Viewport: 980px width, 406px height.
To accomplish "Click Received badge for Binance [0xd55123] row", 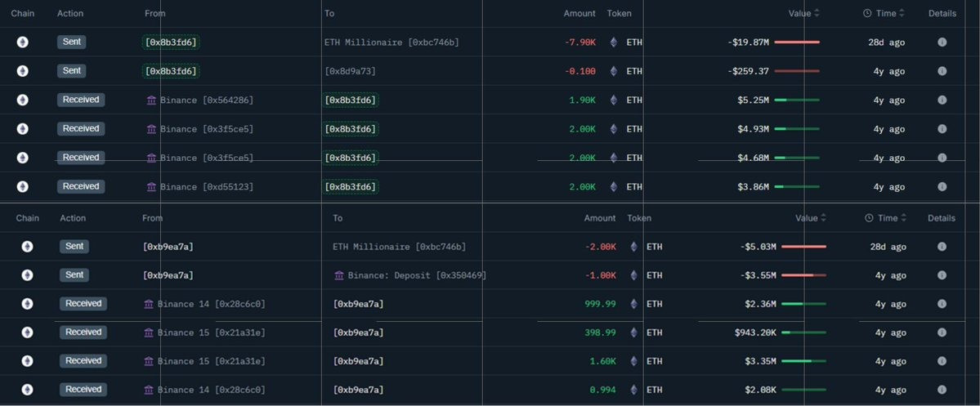I will pos(81,186).
